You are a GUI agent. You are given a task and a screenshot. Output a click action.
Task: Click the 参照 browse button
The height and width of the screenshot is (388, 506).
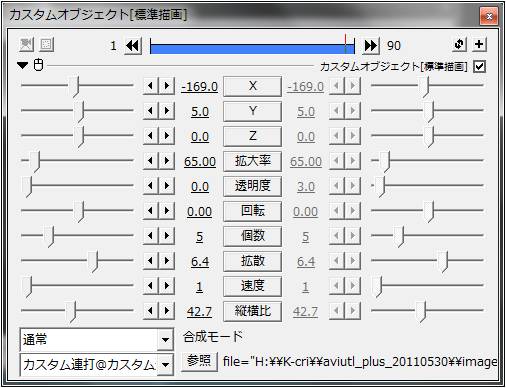pos(199,361)
